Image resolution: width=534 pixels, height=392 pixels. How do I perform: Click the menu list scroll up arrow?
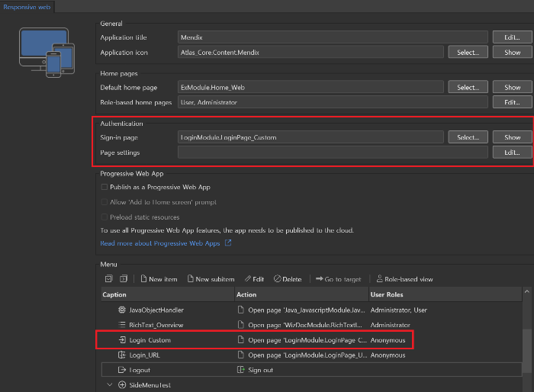pyautogui.click(x=527, y=291)
